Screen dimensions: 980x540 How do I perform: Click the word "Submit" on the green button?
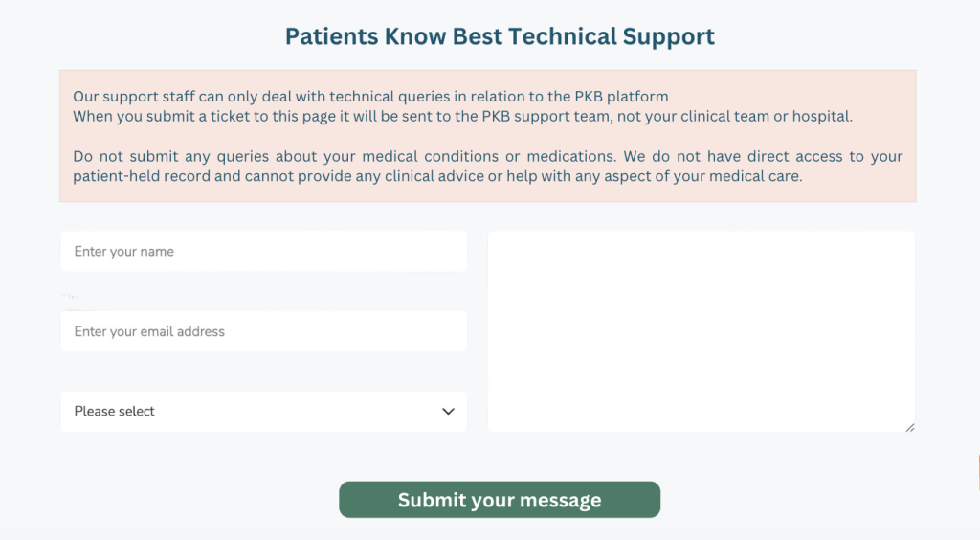click(x=432, y=500)
